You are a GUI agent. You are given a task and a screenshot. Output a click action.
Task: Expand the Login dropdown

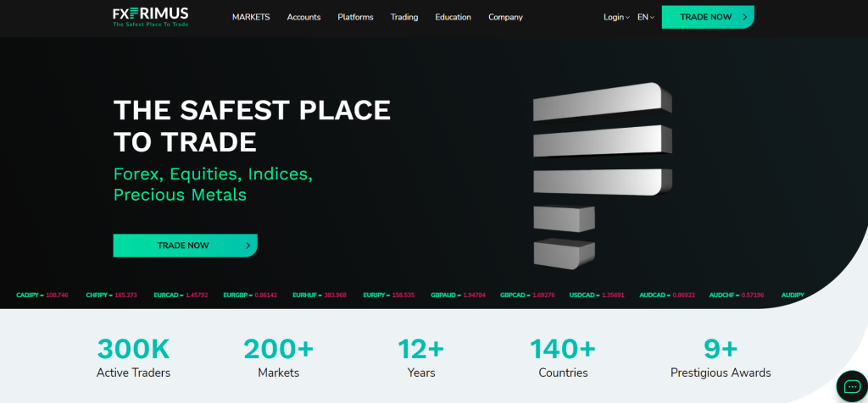(616, 17)
